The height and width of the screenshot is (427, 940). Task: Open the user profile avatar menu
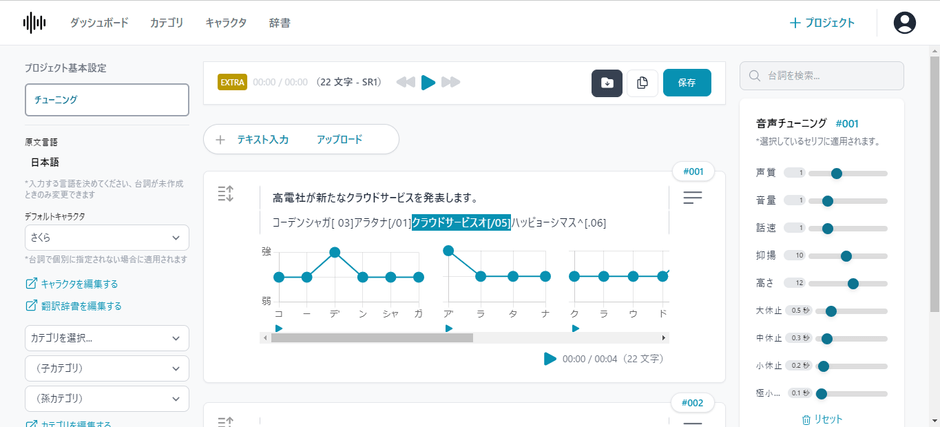[x=904, y=22]
